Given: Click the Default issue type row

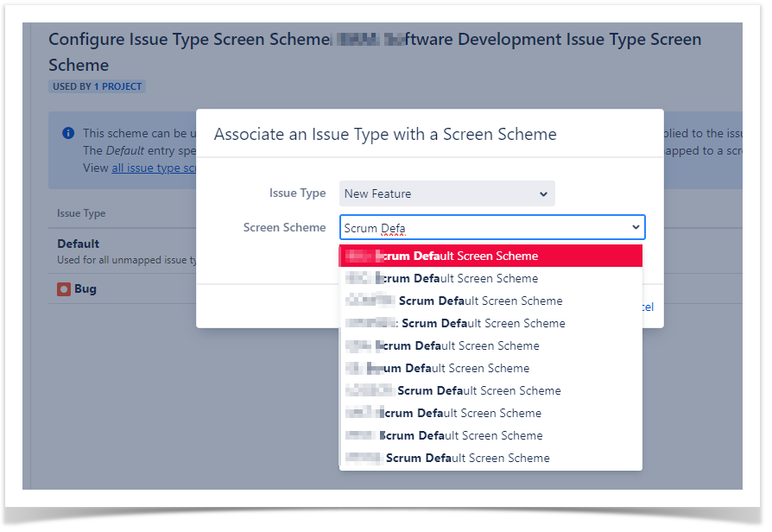Looking at the screenshot, I should click(79, 244).
